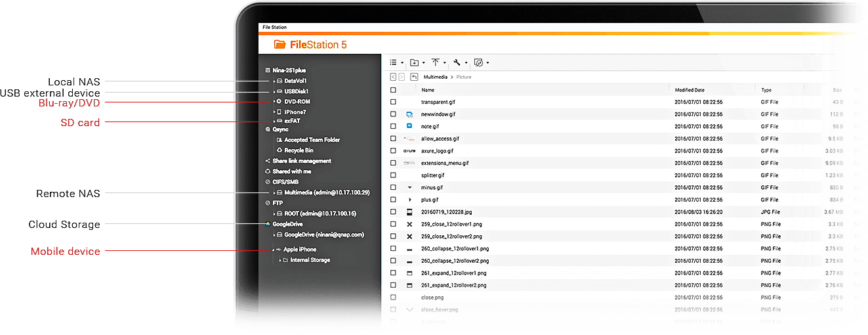Click the newwindow.gif thumbnail icon

coord(409,114)
